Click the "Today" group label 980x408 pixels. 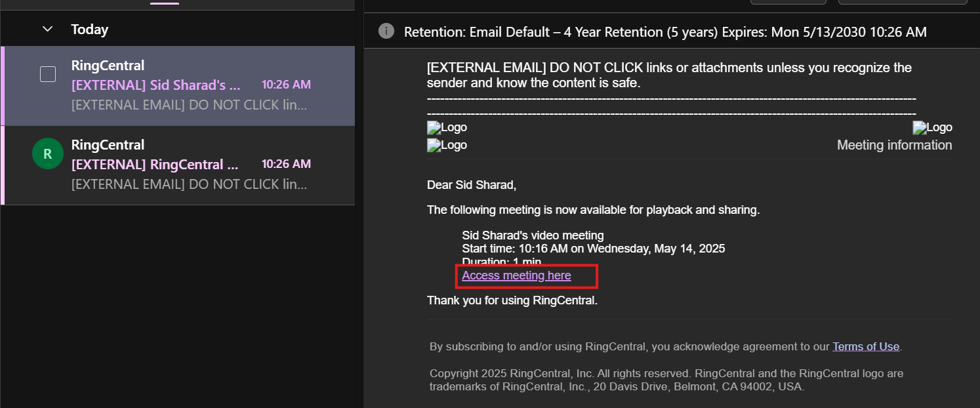pyautogui.click(x=90, y=30)
